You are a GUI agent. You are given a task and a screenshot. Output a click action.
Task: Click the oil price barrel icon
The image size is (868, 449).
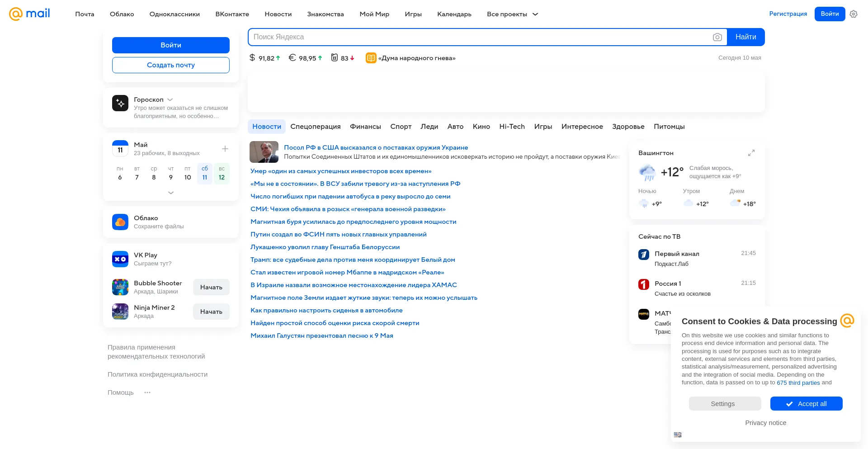(335, 57)
